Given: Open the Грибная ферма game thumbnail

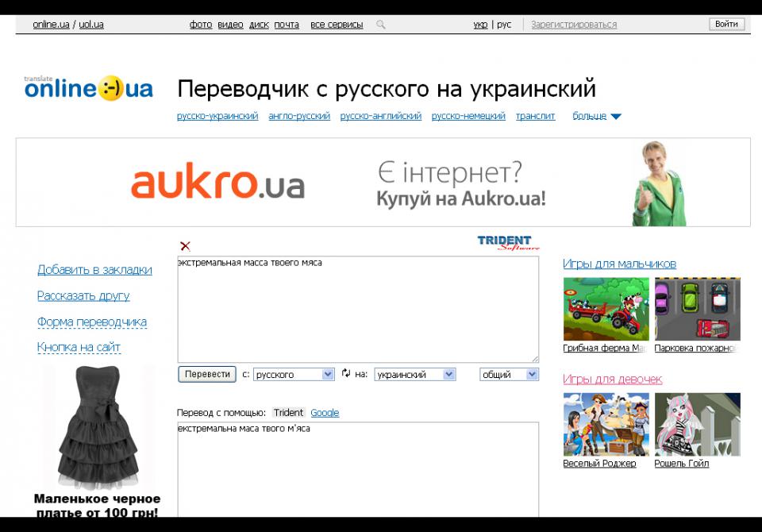Looking at the screenshot, I should coord(606,310).
